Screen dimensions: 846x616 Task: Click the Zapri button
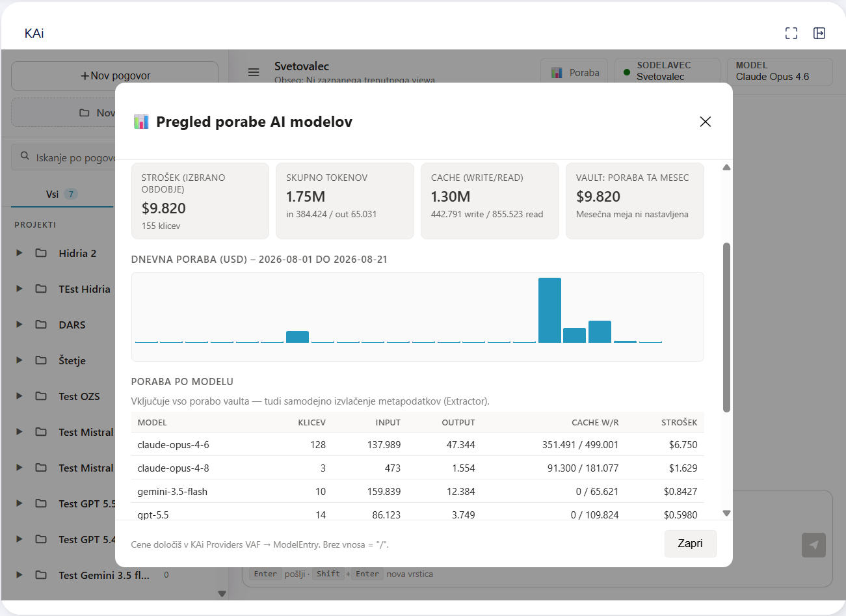[x=690, y=543]
